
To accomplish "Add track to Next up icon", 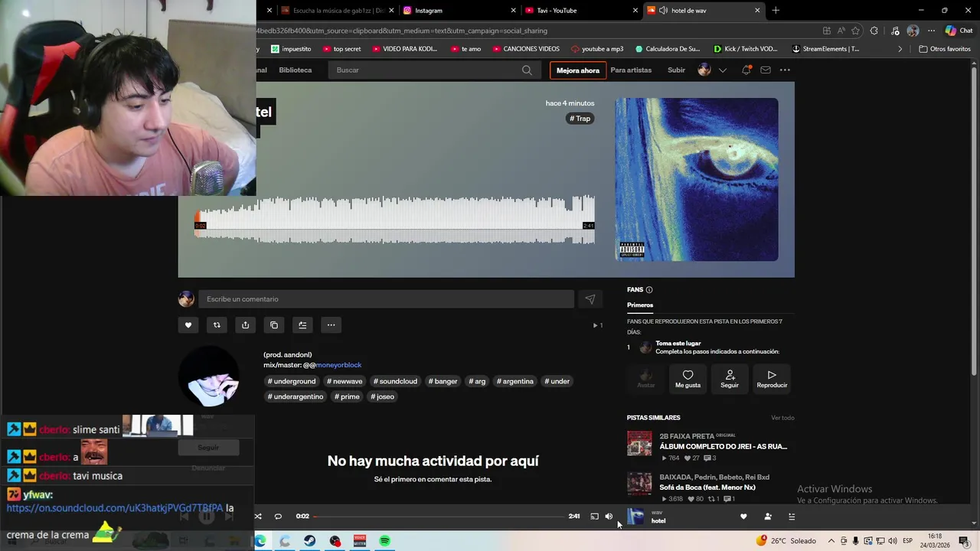I will pos(302,325).
